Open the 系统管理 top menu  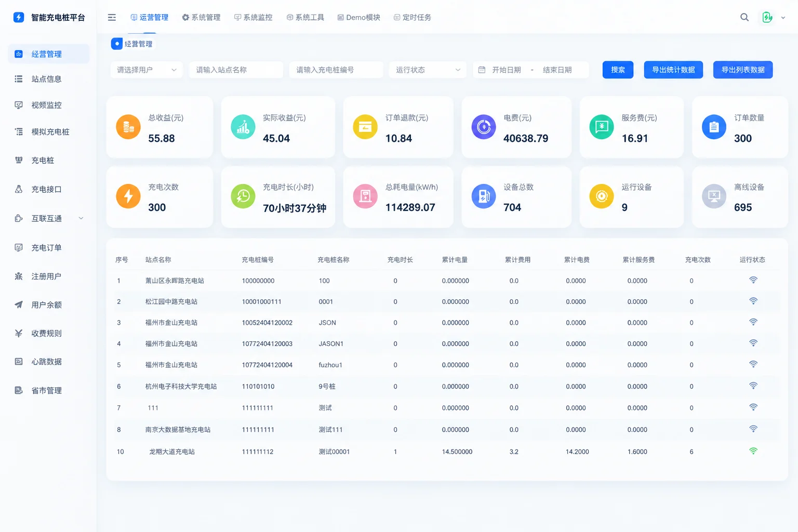[x=201, y=17]
